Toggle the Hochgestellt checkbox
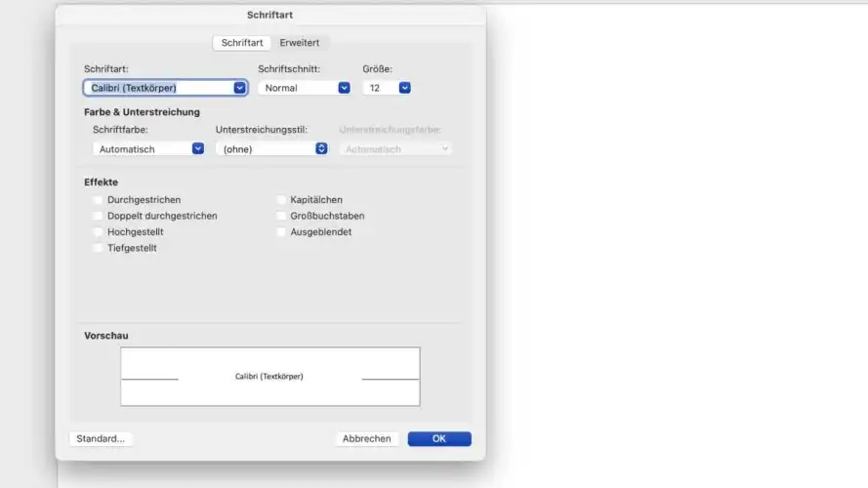This screenshot has width=868, height=488. [x=98, y=232]
